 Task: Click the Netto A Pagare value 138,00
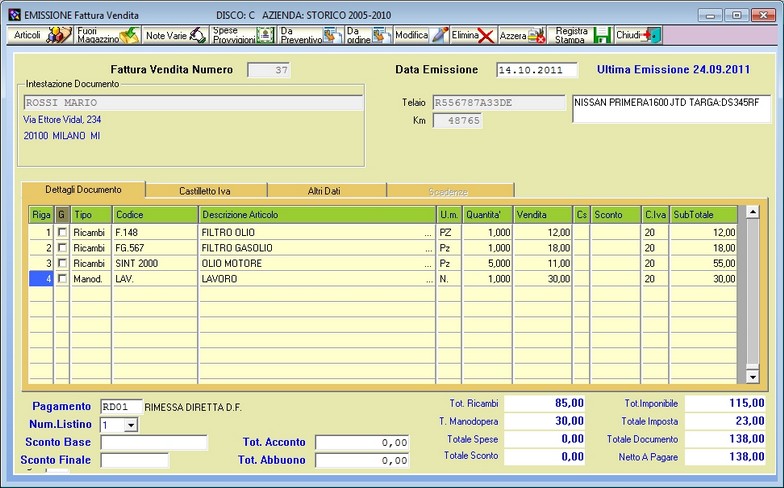click(725, 456)
